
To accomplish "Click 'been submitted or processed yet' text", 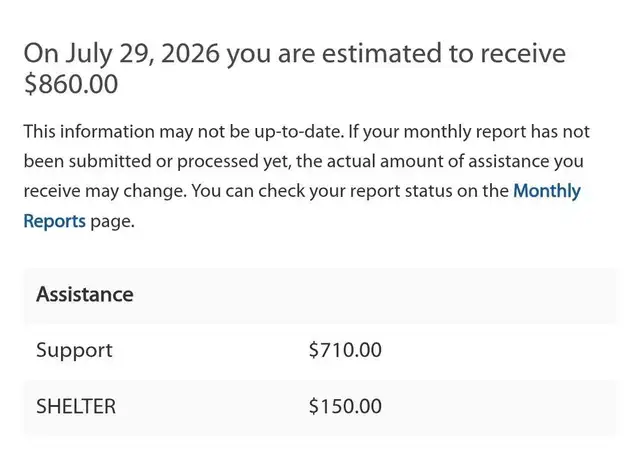I will pyautogui.click(x=158, y=162).
